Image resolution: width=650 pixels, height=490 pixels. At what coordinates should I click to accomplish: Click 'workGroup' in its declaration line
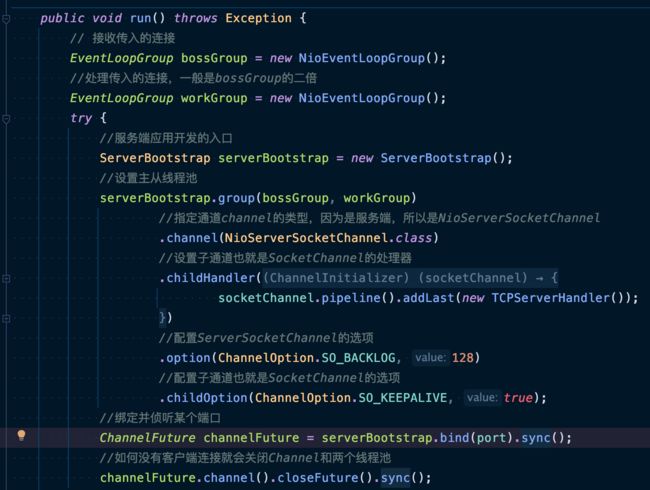point(214,98)
